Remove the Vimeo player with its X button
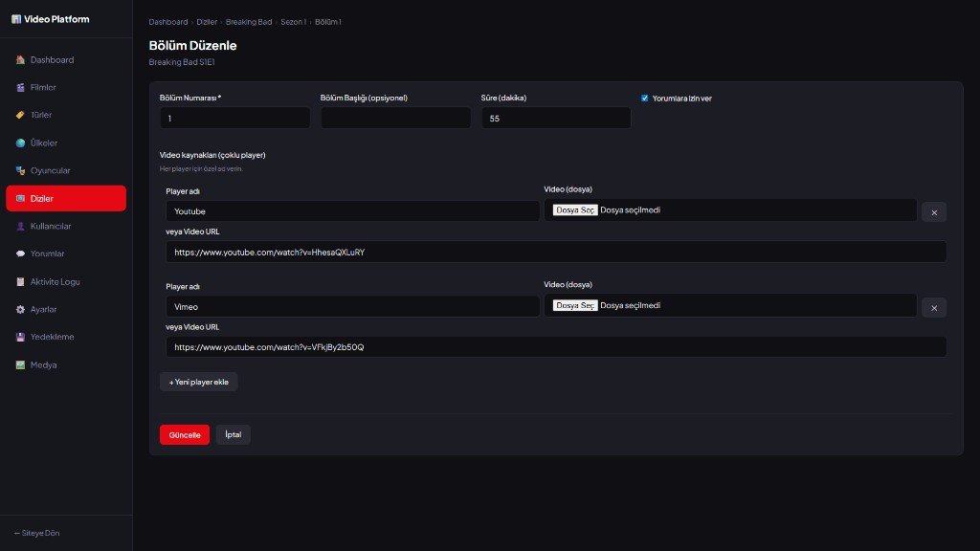Viewport: 980px width, 551px height. tap(933, 307)
